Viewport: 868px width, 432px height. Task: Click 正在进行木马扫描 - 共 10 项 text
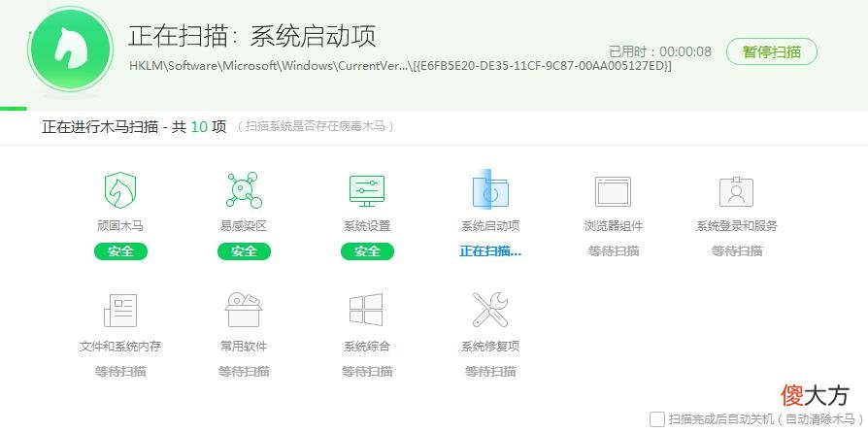(134, 127)
